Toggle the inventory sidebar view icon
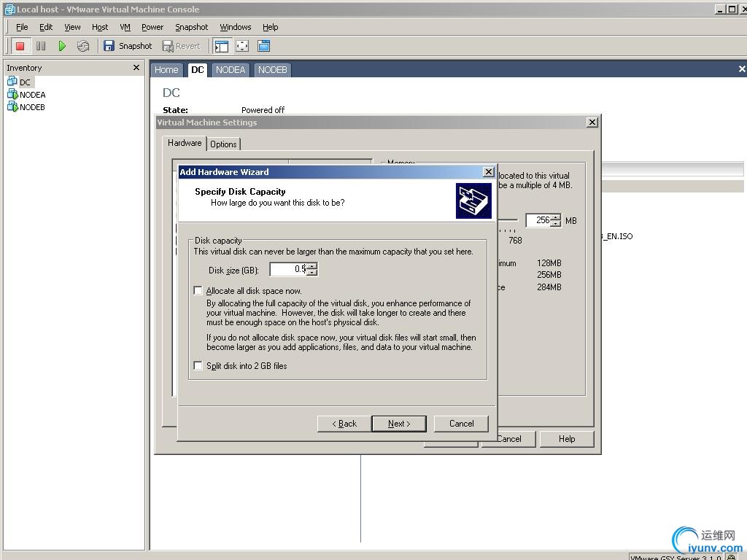The image size is (747, 560). (x=222, y=46)
